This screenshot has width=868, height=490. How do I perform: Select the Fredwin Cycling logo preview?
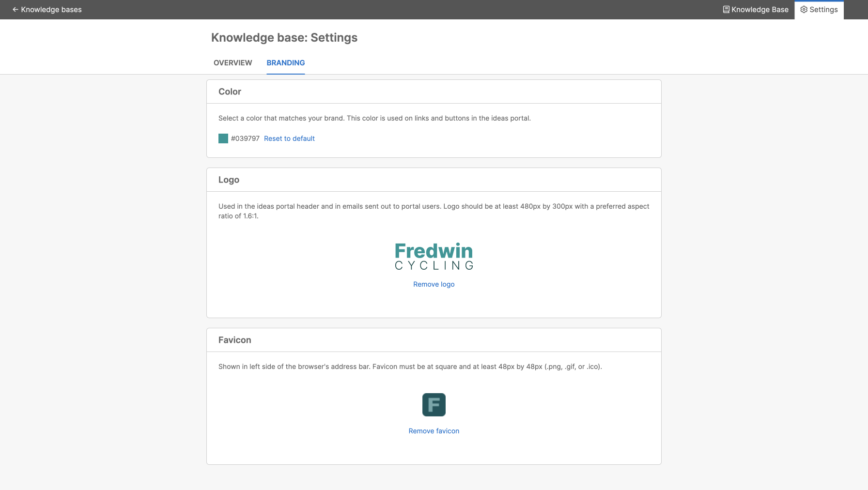click(x=434, y=257)
